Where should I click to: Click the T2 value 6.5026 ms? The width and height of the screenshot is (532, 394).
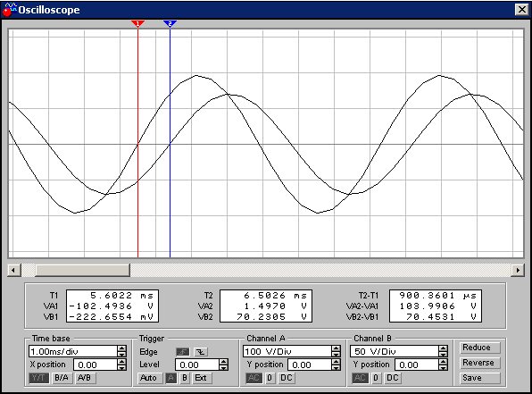coord(276,296)
